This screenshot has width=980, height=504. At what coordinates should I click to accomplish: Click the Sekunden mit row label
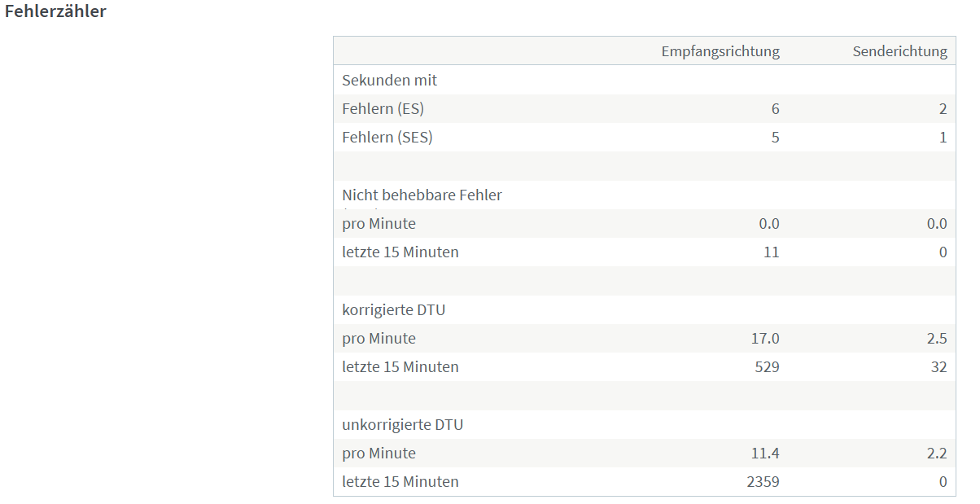(389, 80)
